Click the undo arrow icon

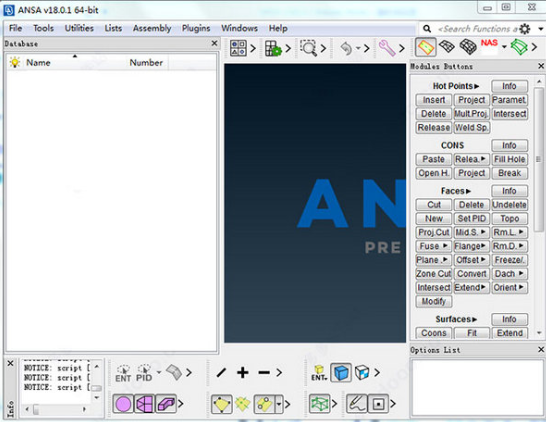tap(346, 48)
